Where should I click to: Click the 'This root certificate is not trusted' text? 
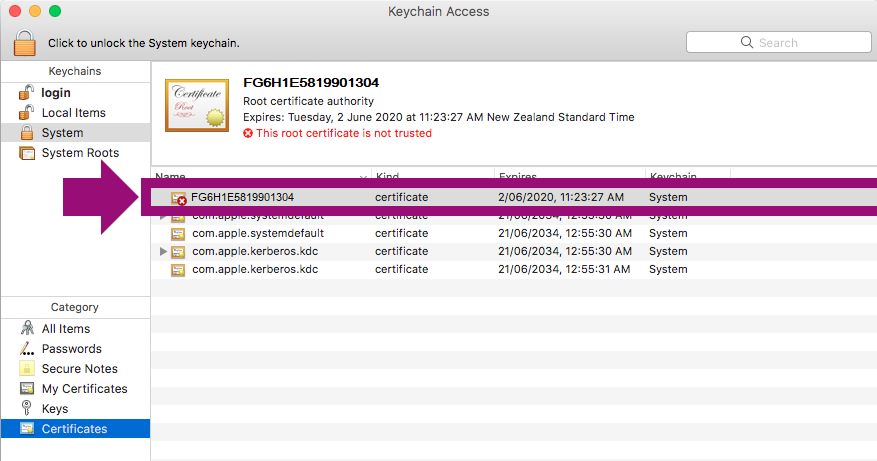coord(344,133)
